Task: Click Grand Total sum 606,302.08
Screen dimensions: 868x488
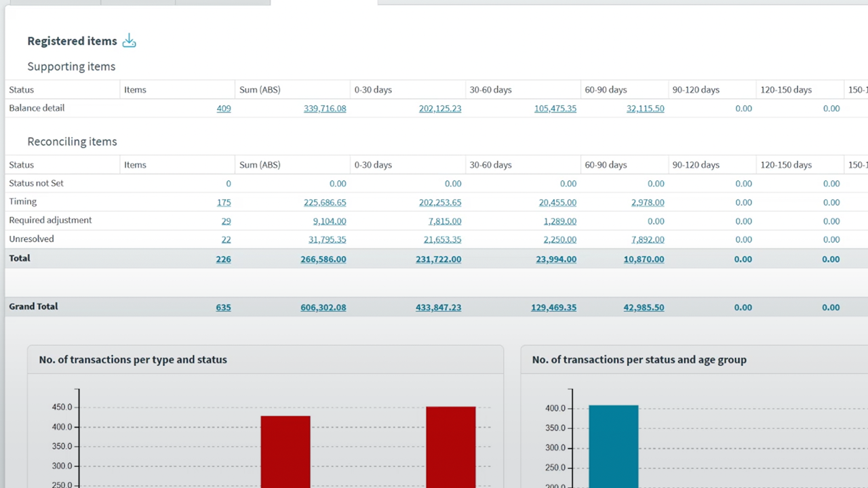Action: click(323, 307)
